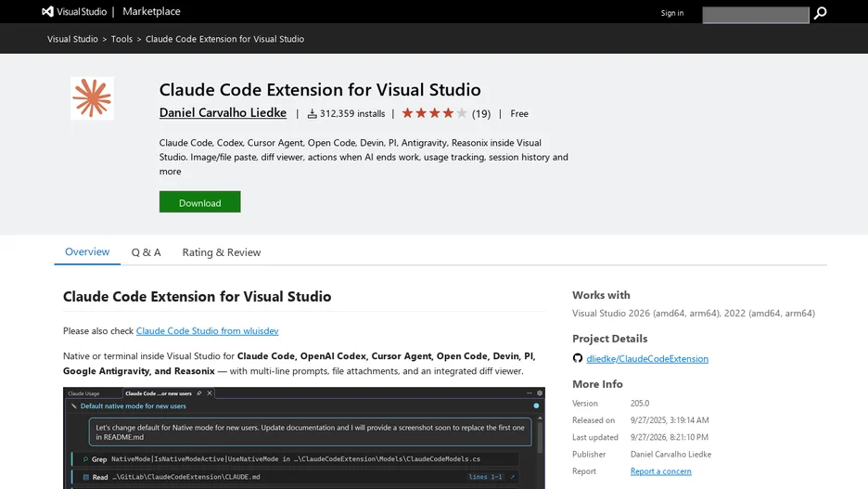
Task: Click the Visual Studio logo icon
Action: [x=48, y=12]
